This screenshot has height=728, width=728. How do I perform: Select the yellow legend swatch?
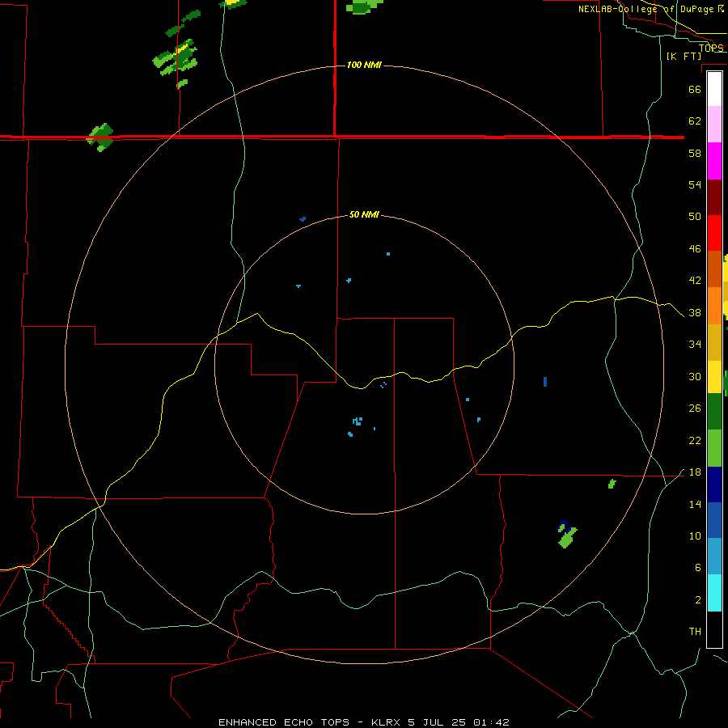tap(714, 377)
